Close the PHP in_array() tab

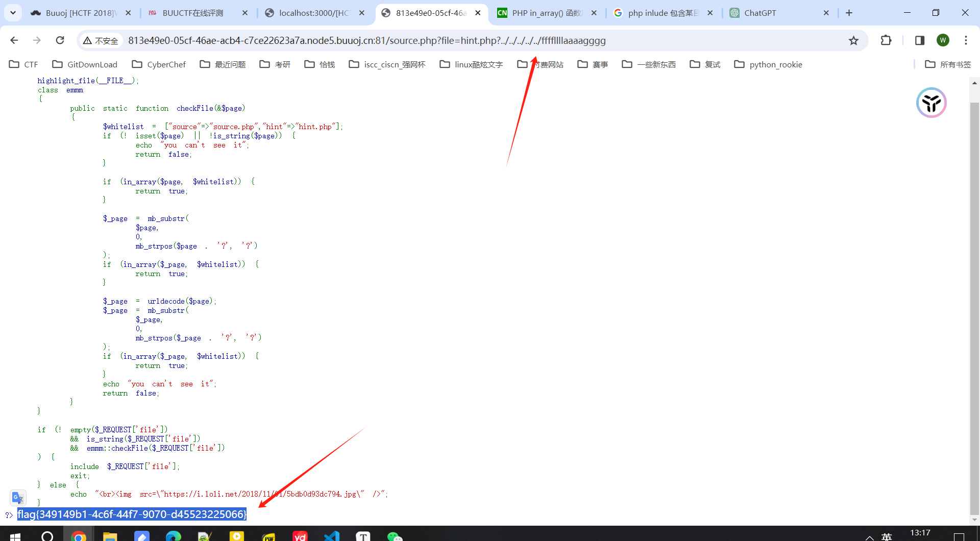(594, 13)
